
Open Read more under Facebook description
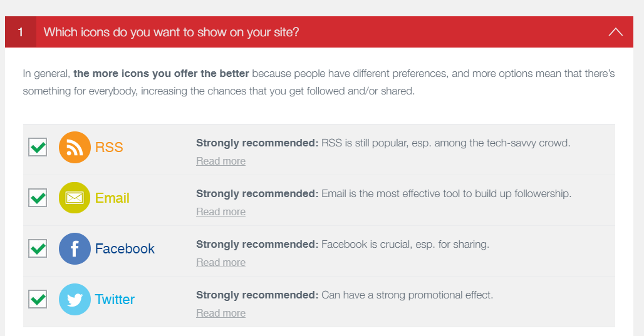[221, 263]
